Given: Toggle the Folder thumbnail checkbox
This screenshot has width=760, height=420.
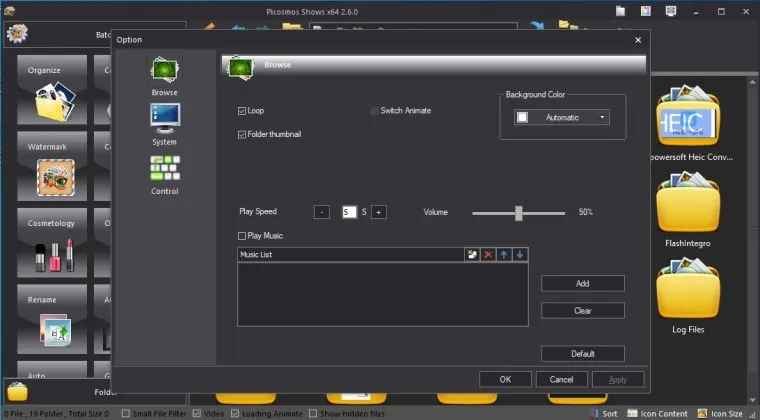Looking at the screenshot, I should click(x=242, y=135).
